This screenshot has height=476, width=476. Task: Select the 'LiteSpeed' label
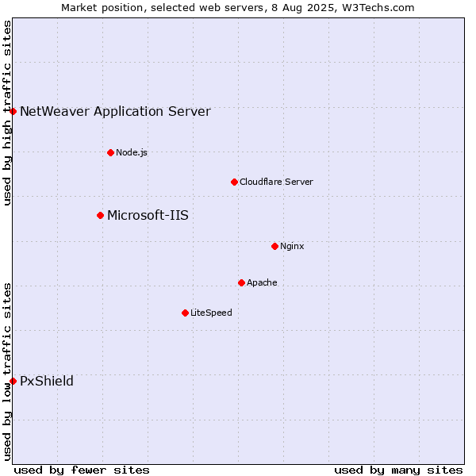(x=211, y=313)
